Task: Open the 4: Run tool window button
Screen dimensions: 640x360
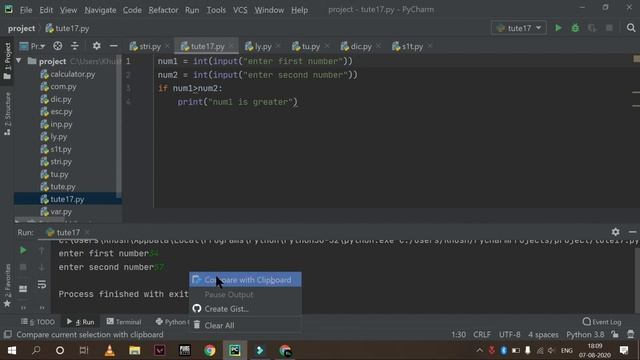Action: tap(80, 322)
